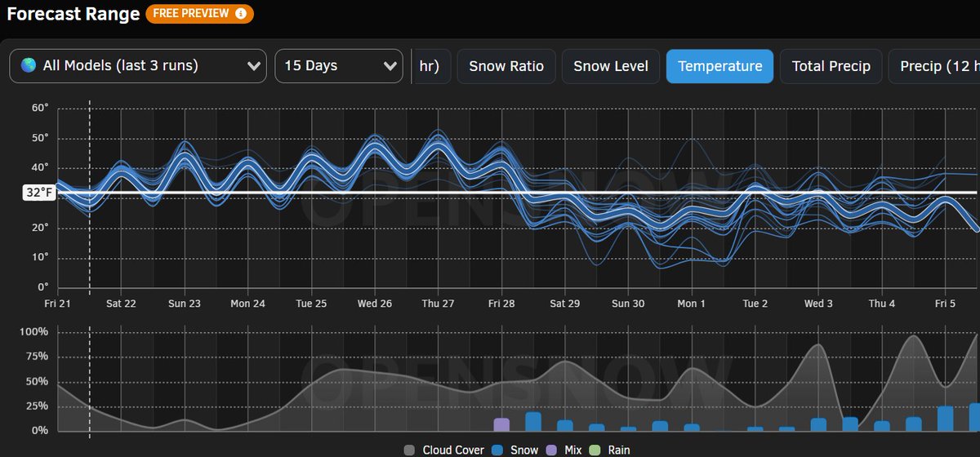Click the Mon 1 date label
980x457 pixels.
(692, 304)
